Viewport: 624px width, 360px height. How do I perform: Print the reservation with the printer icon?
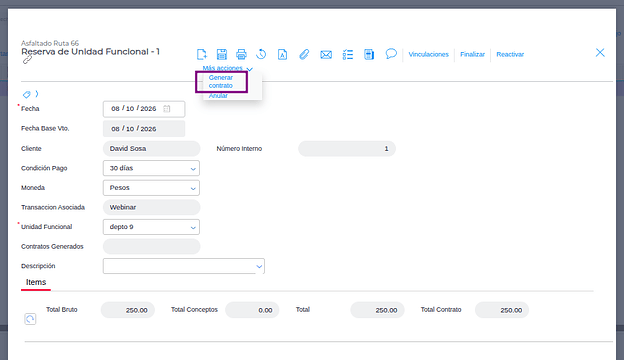click(241, 54)
